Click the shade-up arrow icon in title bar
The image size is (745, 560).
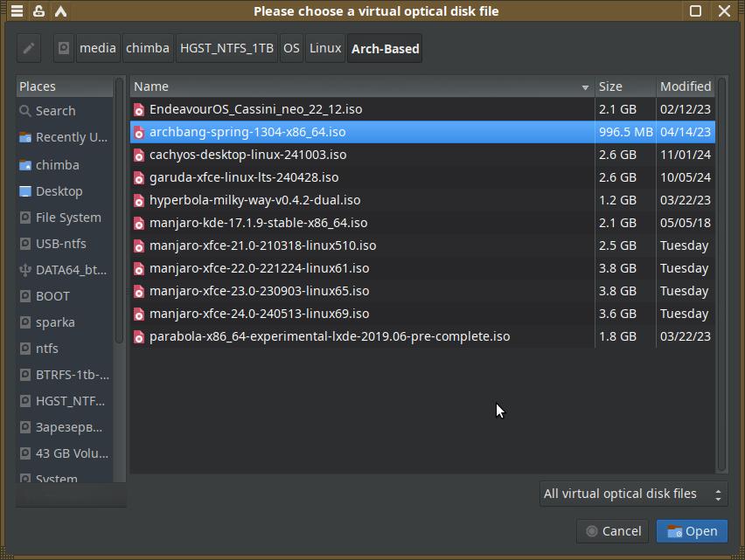(x=61, y=10)
